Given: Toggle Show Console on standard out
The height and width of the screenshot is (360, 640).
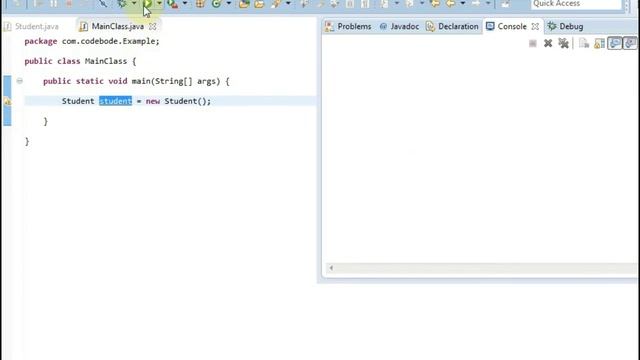Looking at the screenshot, I should pyautogui.click(x=615, y=43).
